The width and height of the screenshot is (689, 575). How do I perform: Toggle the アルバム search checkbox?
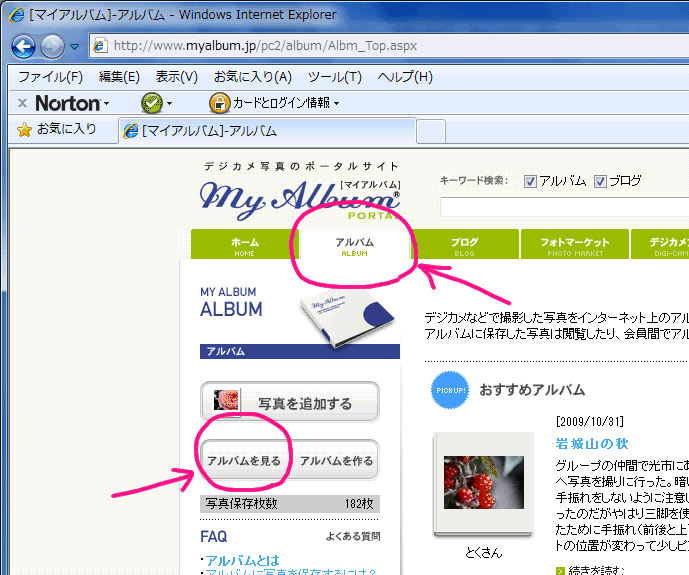click(530, 181)
